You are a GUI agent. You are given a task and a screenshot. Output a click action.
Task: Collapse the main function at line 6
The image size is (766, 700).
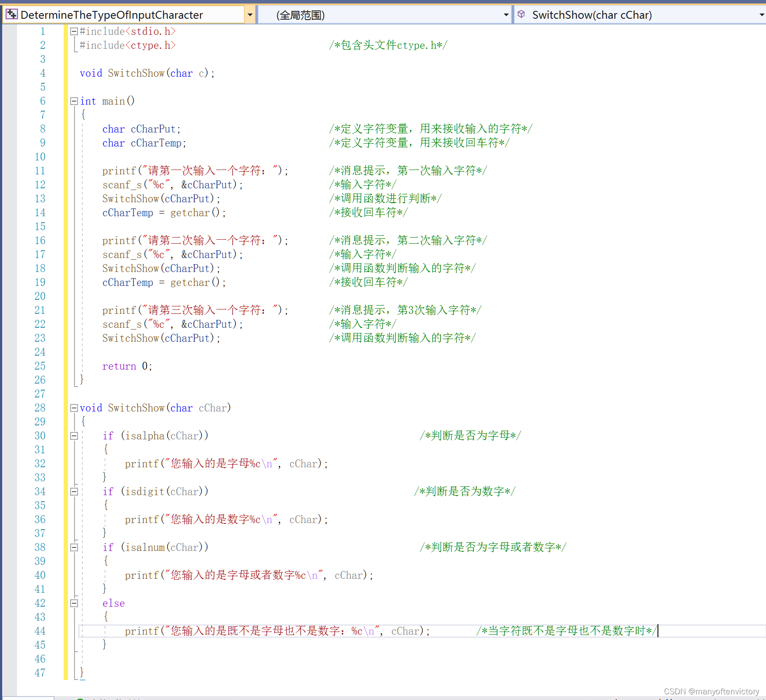point(74,101)
